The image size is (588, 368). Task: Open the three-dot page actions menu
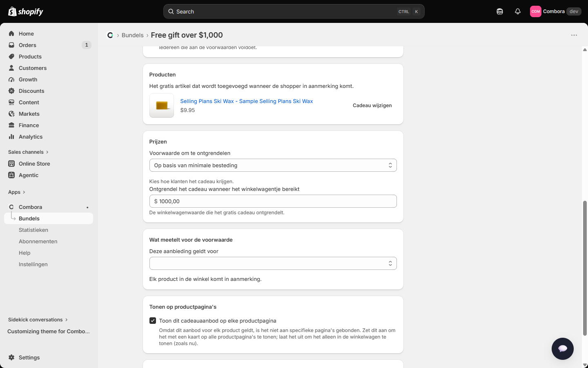click(x=574, y=35)
